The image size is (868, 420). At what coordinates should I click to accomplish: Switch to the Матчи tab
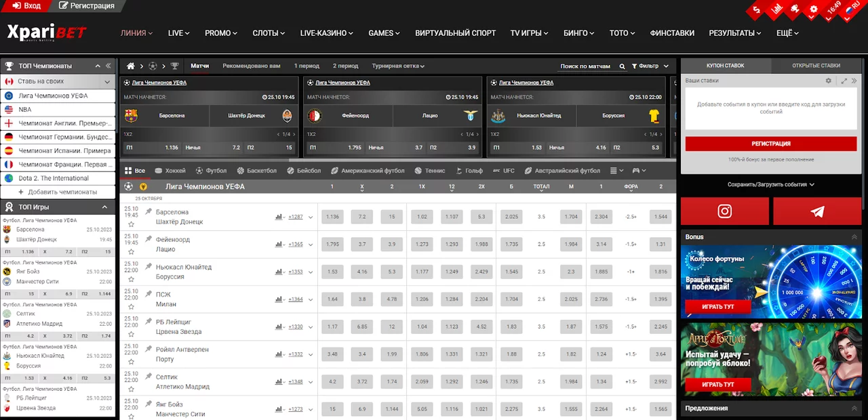(199, 66)
